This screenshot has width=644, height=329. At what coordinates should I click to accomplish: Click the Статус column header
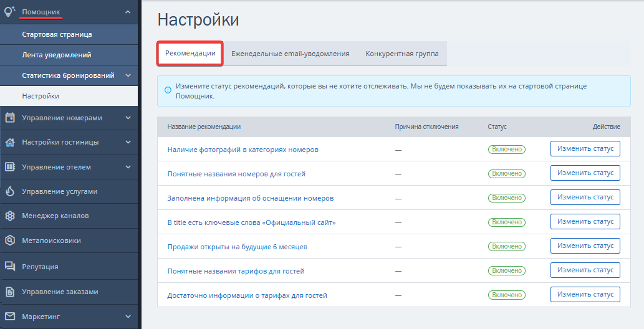tap(497, 126)
